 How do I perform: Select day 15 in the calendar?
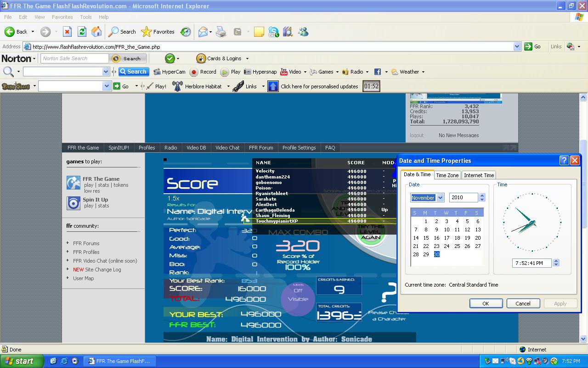426,238
